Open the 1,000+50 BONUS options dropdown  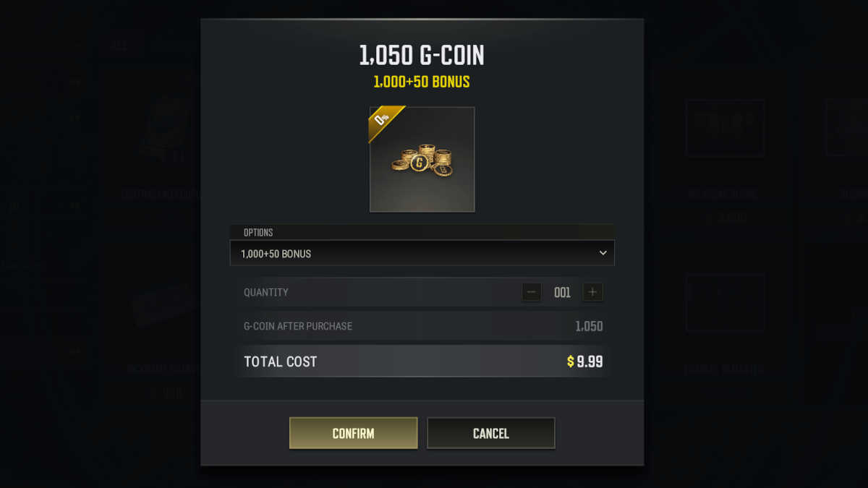point(422,254)
